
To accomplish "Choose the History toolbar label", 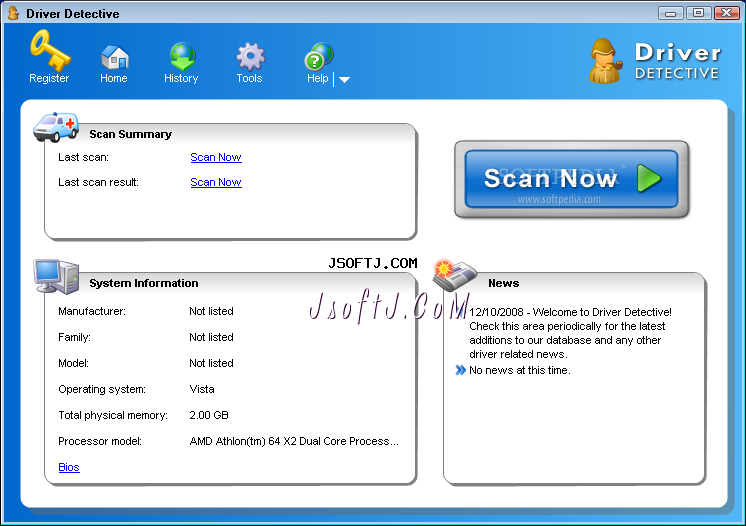I will [x=181, y=78].
